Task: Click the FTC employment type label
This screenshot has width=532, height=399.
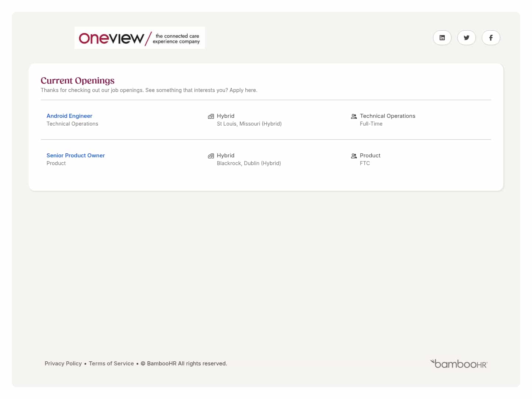Action: pyautogui.click(x=365, y=163)
